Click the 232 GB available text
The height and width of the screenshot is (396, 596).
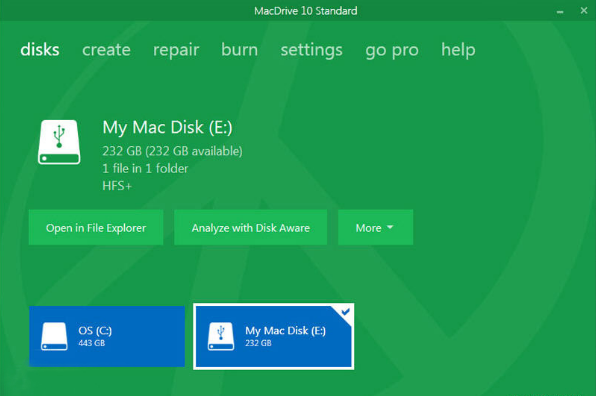point(172,151)
